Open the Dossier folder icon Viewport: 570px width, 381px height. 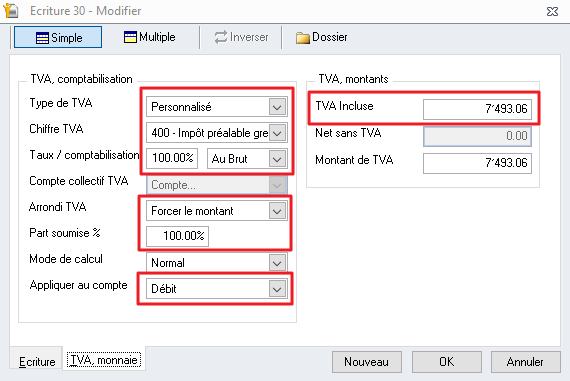[x=302, y=37]
